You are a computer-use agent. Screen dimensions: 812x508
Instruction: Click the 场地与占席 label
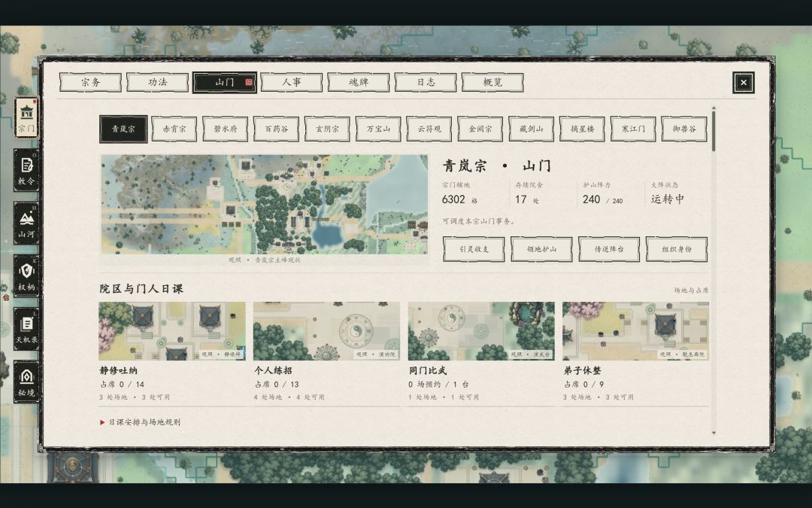click(x=691, y=291)
